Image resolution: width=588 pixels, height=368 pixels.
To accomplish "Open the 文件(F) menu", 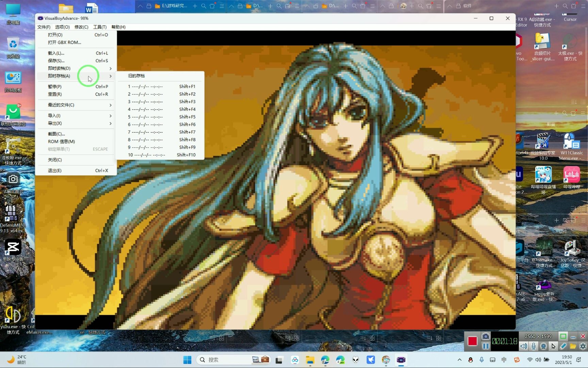I will 44,27.
